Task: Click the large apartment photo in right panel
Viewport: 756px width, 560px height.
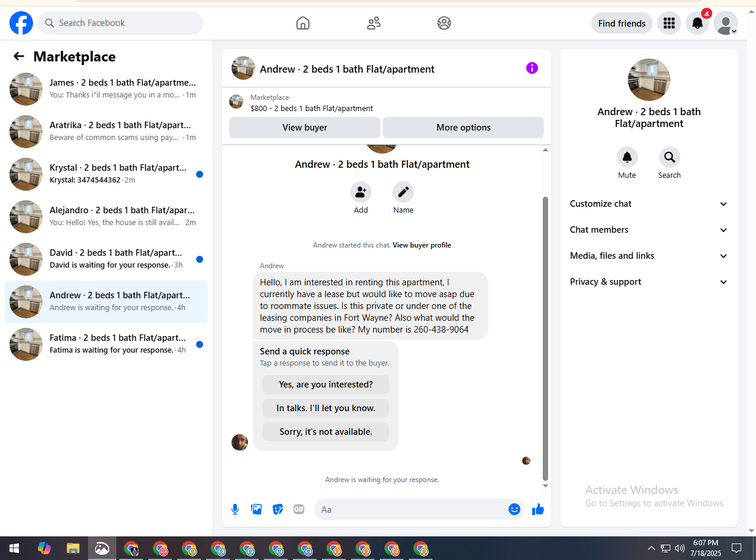Action: pyautogui.click(x=649, y=80)
